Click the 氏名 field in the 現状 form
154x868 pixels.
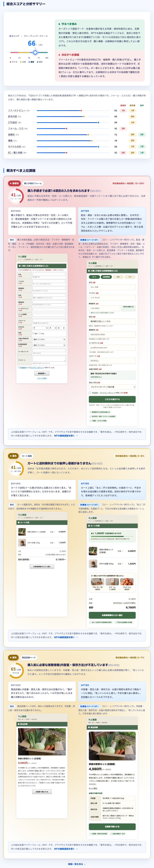49,274
